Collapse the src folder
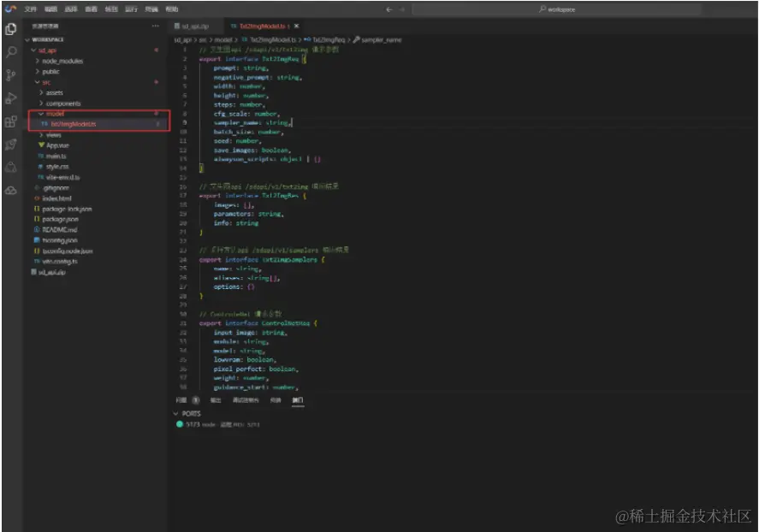 38,82
